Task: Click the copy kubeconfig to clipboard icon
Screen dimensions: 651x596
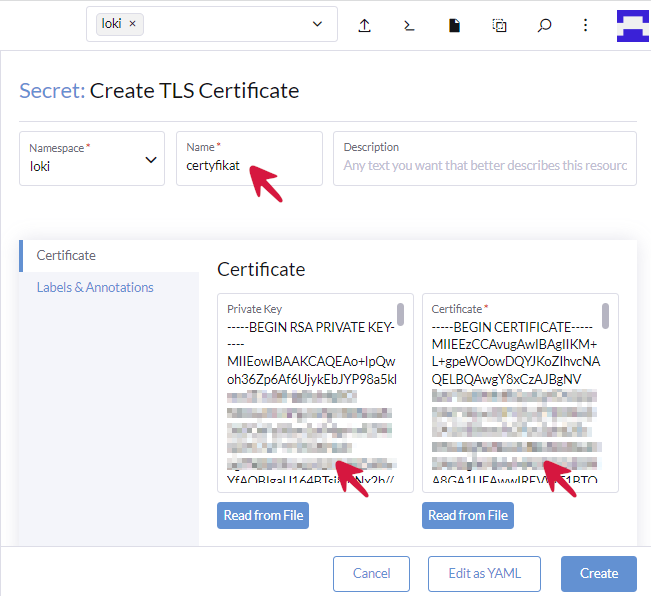Action: point(499,25)
